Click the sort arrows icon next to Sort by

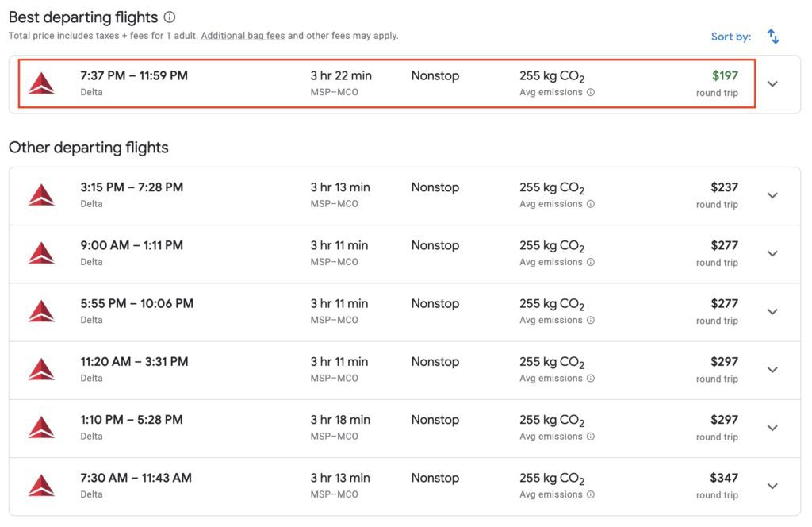coord(772,36)
